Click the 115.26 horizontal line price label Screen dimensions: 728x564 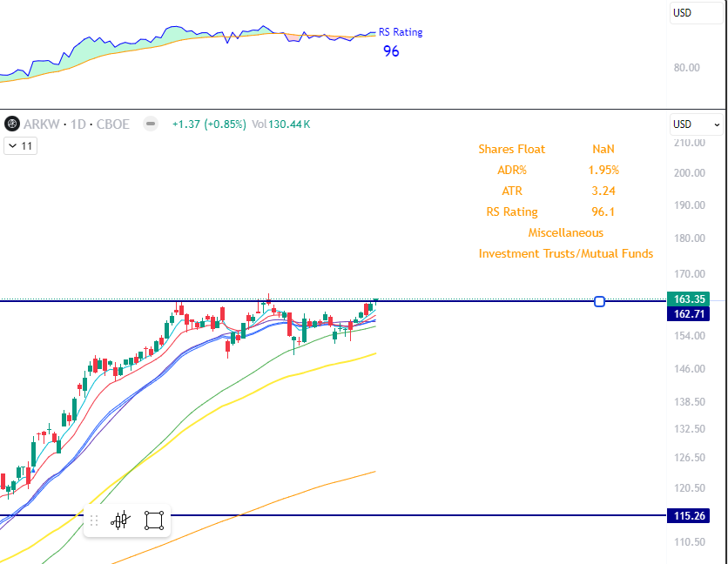(x=689, y=516)
